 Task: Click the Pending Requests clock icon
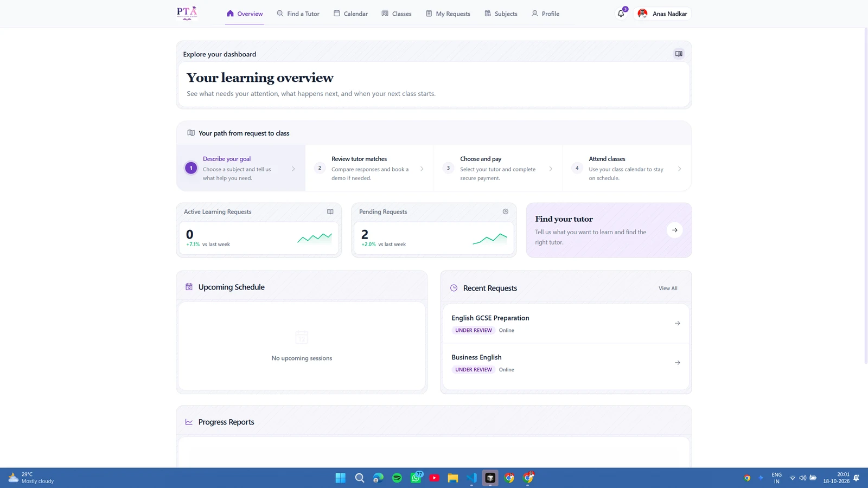click(506, 212)
